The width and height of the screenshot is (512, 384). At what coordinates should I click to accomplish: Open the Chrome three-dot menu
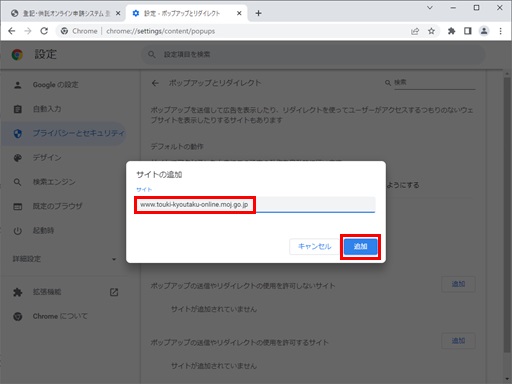500,31
